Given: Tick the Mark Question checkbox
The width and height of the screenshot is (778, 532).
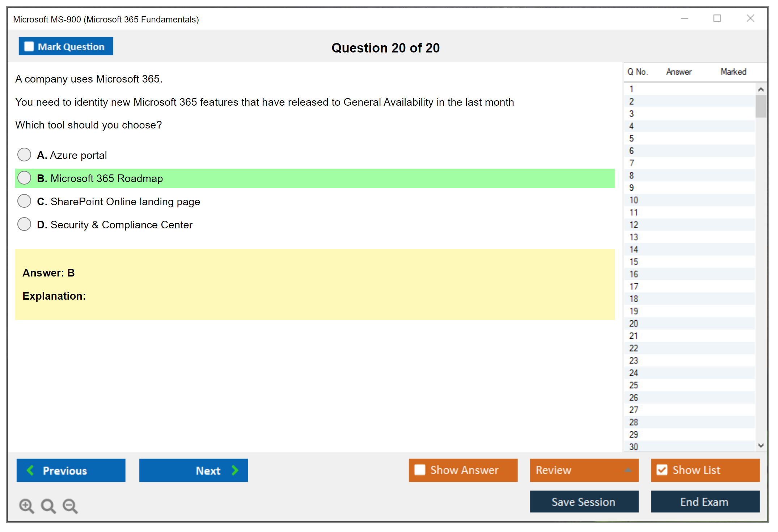Looking at the screenshot, I should tap(29, 47).
